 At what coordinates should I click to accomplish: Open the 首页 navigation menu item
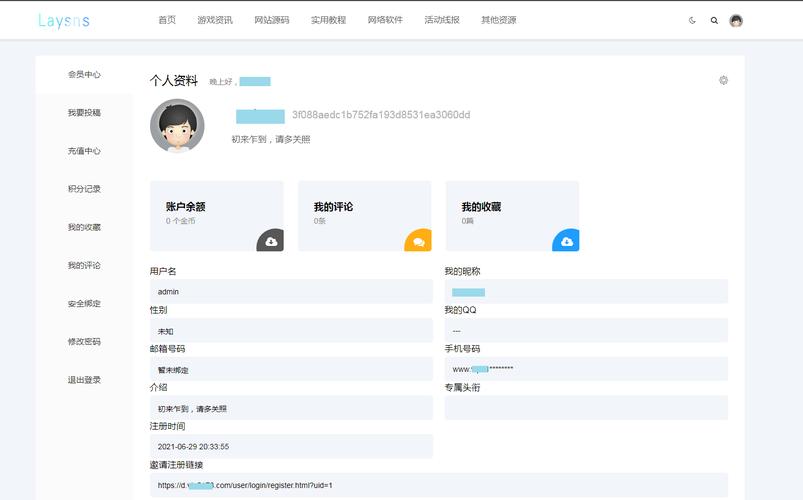coord(167,20)
